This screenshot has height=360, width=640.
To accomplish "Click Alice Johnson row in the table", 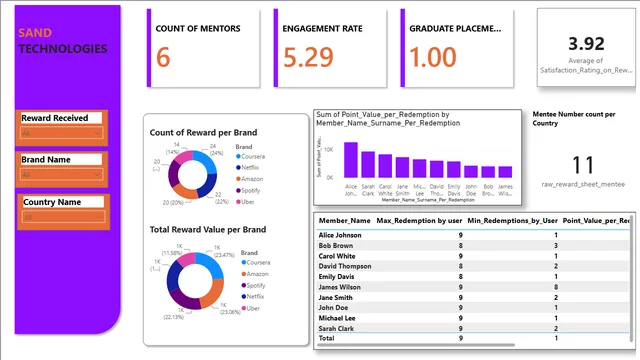I will click(473, 235).
